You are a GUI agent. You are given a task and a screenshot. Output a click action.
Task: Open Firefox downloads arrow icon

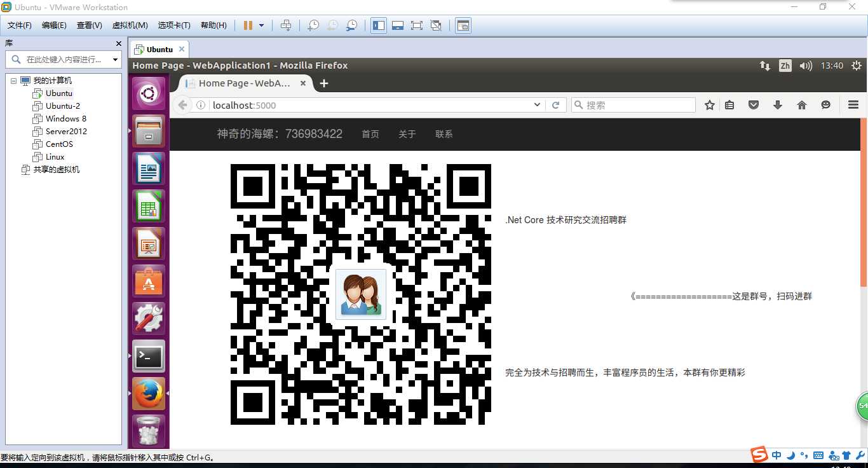pos(778,105)
